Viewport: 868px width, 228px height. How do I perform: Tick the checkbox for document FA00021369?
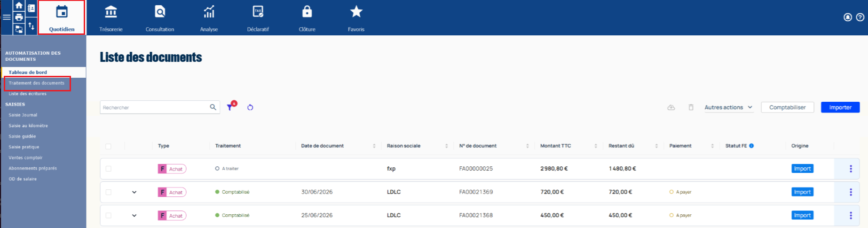[109, 192]
